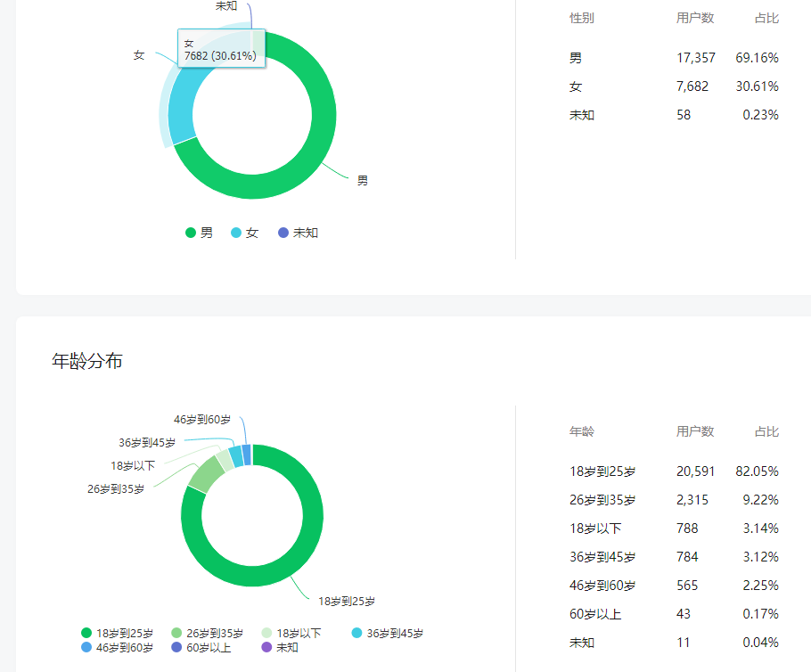
Task: Click the 82.05% percentage value
Action: coord(758,471)
